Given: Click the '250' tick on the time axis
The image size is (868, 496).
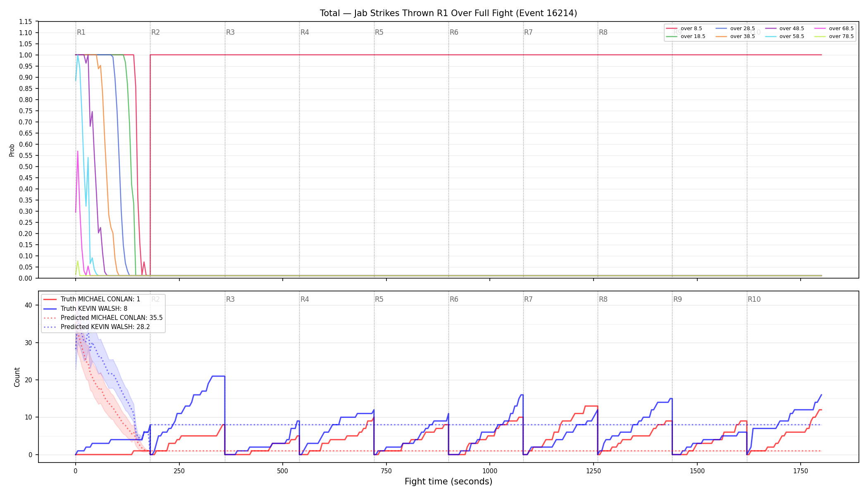Looking at the screenshot, I should [179, 471].
